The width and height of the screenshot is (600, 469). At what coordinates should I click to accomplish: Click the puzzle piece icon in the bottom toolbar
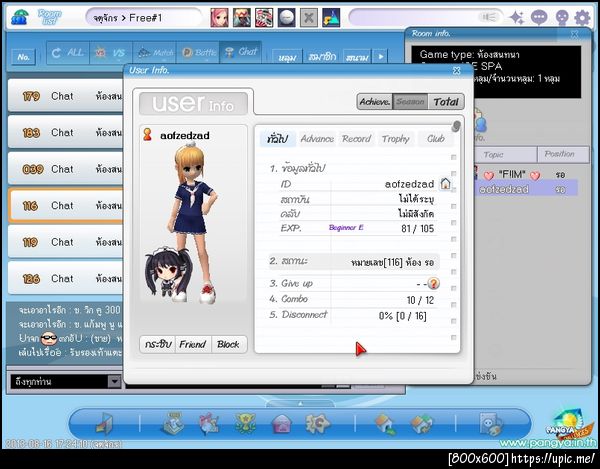pyautogui.click(x=317, y=423)
